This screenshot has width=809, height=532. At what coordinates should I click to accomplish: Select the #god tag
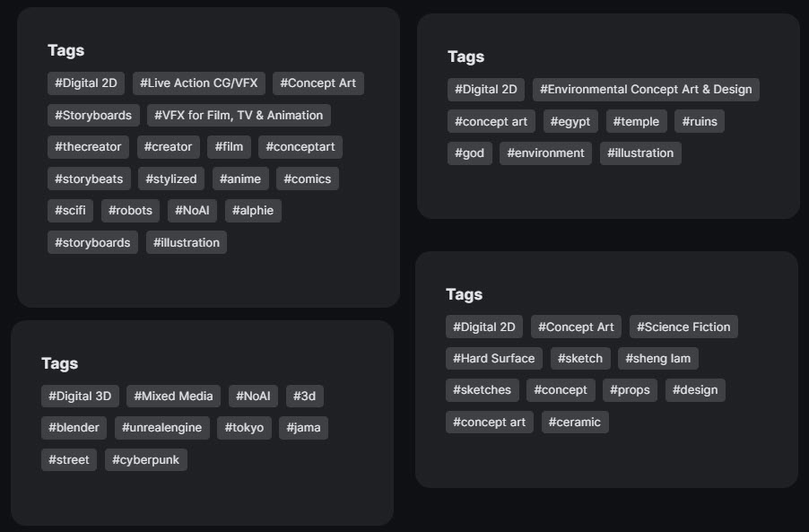pyautogui.click(x=469, y=153)
